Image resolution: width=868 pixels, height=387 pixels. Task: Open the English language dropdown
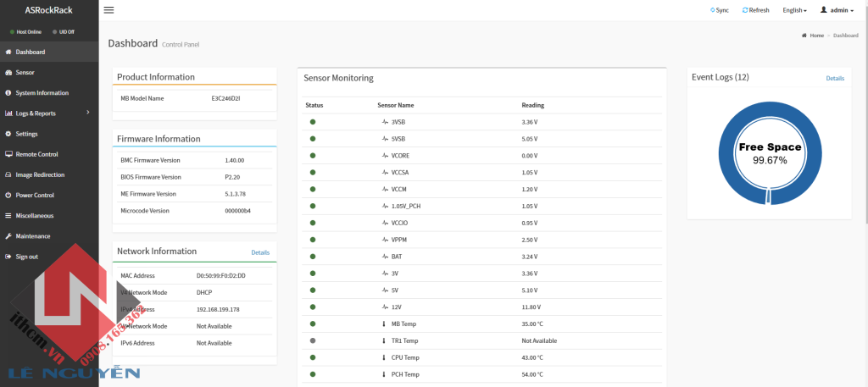click(x=794, y=10)
